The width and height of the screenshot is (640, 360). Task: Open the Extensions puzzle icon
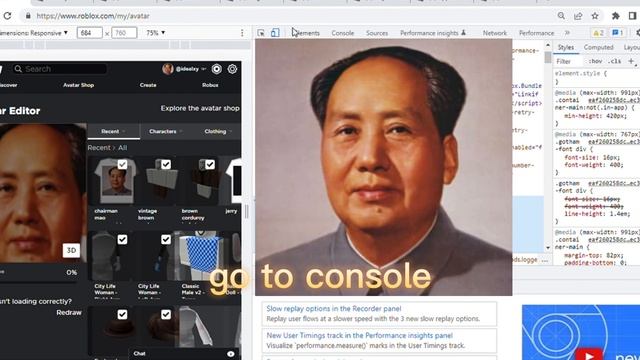click(x=616, y=16)
